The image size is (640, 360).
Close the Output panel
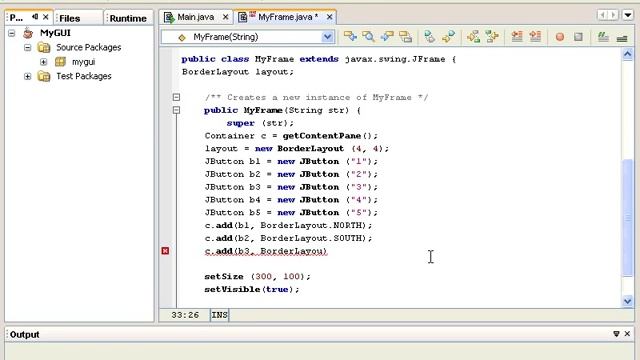coord(627,334)
